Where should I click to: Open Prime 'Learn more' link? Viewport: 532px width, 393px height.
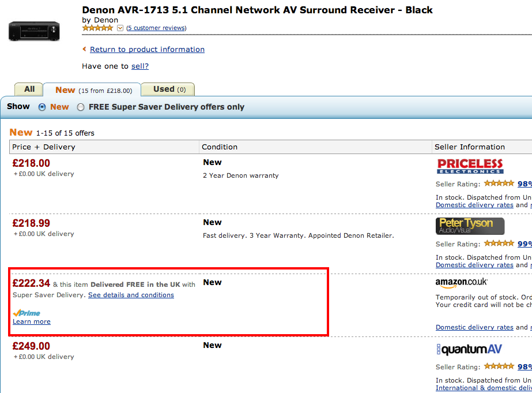pyautogui.click(x=32, y=321)
